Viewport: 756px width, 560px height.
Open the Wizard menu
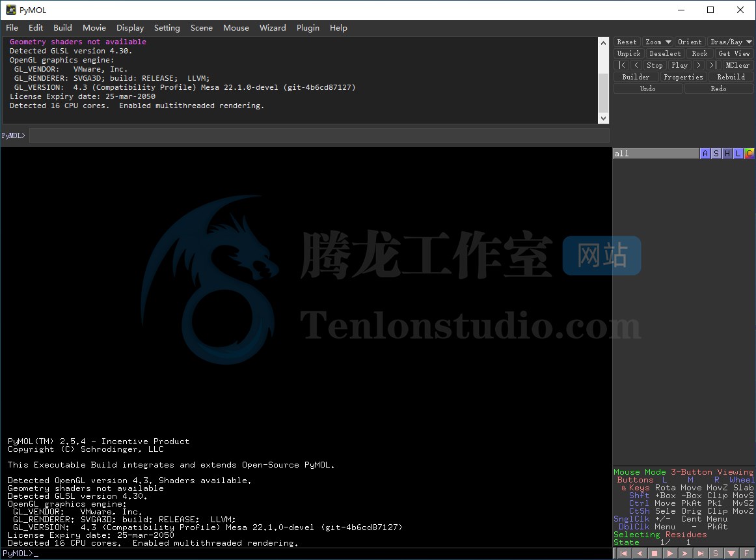[273, 28]
